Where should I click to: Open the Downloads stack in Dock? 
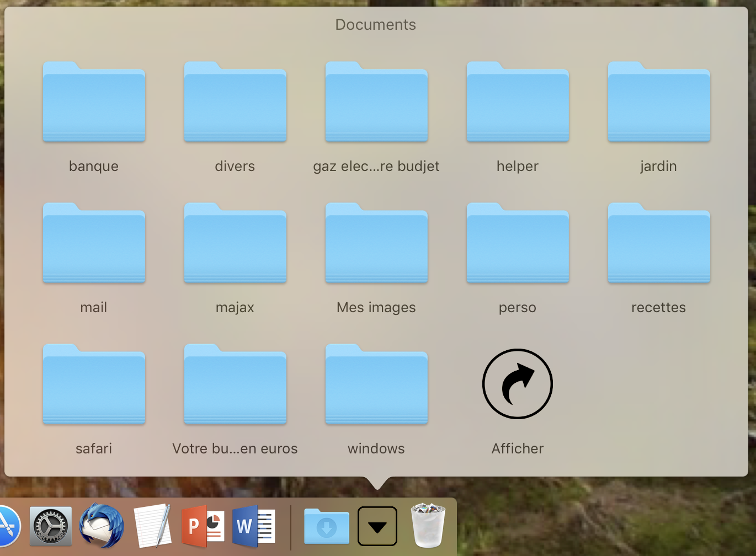[x=327, y=526]
